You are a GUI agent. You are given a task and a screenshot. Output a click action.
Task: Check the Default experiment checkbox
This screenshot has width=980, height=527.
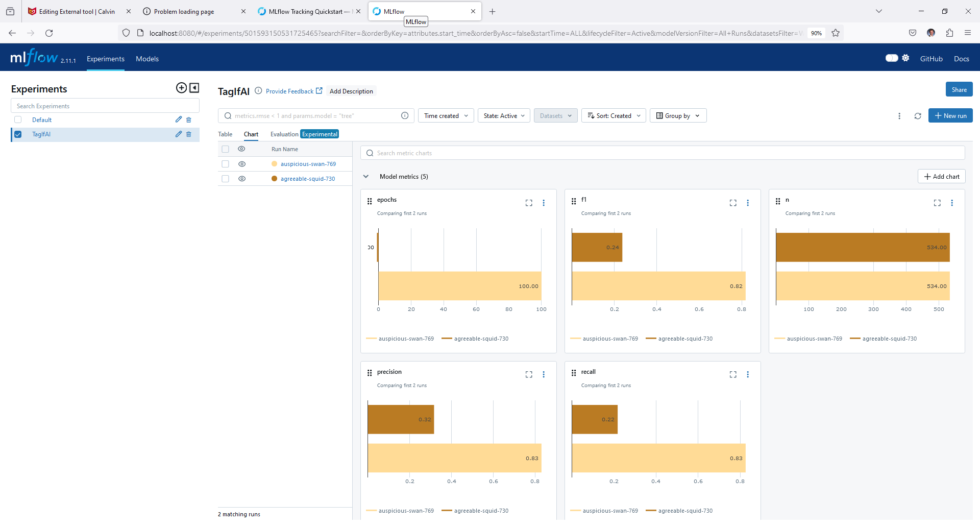pyautogui.click(x=18, y=120)
